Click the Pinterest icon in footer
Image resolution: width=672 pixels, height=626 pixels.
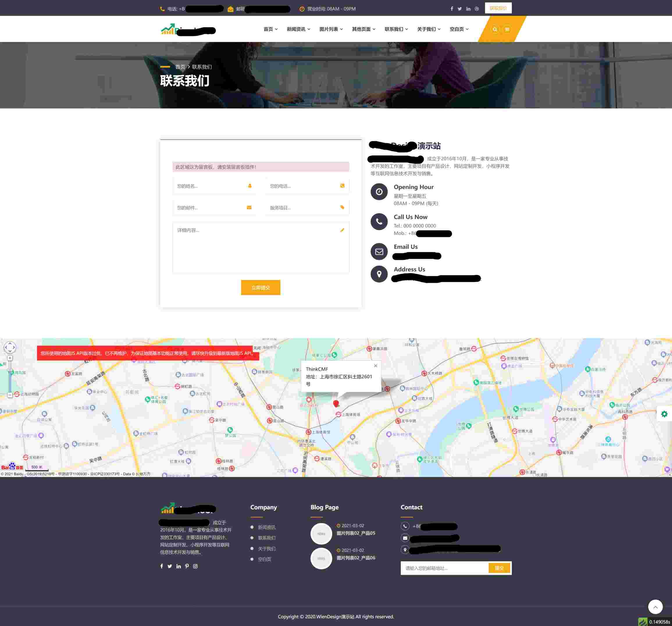pos(187,566)
